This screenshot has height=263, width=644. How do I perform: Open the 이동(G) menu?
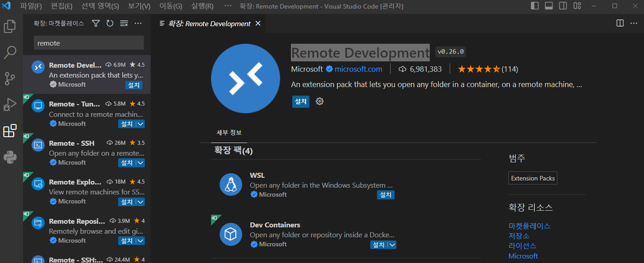(x=171, y=6)
